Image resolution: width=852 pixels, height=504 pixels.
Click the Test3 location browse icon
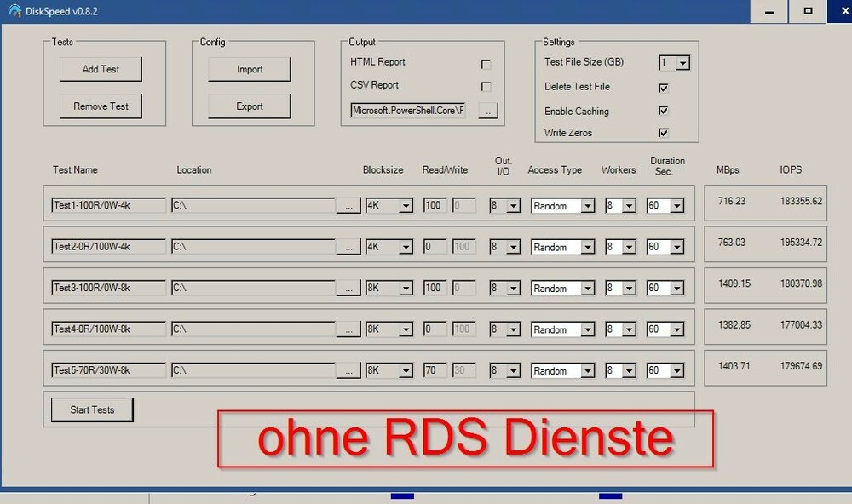pyautogui.click(x=348, y=288)
